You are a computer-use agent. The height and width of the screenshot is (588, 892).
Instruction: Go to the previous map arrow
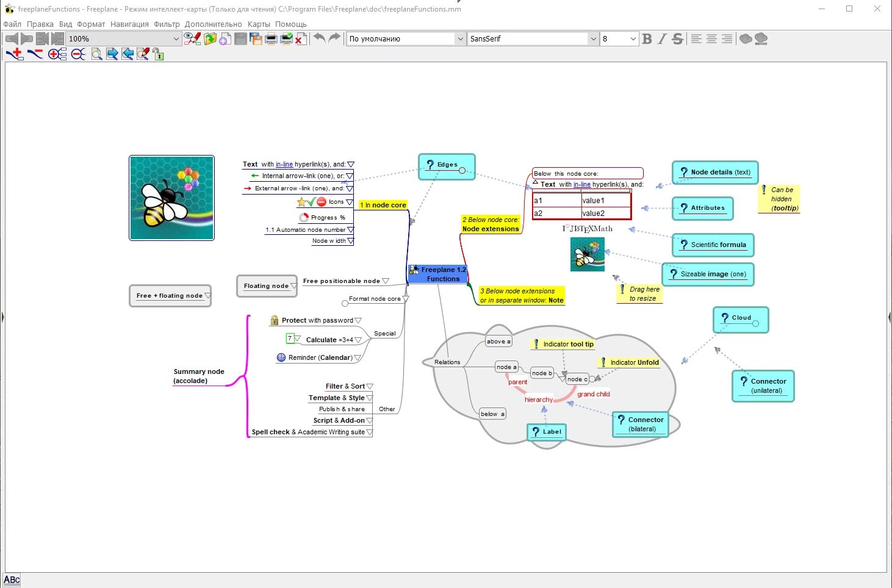click(12, 38)
